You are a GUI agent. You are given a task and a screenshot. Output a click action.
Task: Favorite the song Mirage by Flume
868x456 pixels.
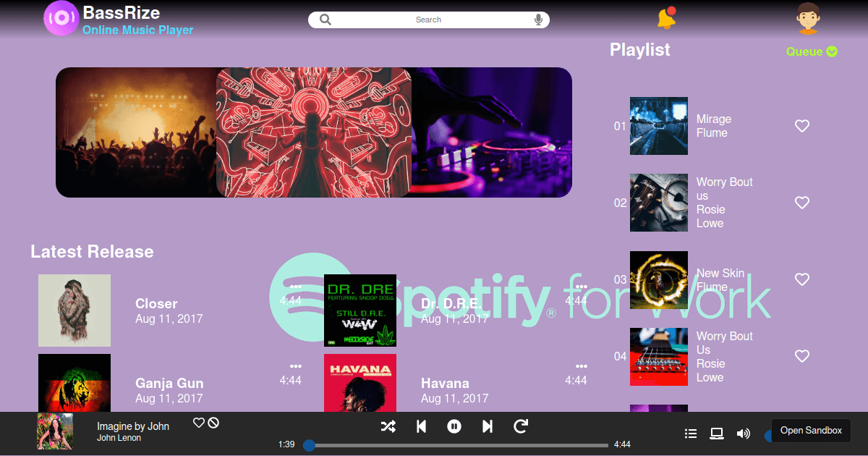tap(801, 125)
